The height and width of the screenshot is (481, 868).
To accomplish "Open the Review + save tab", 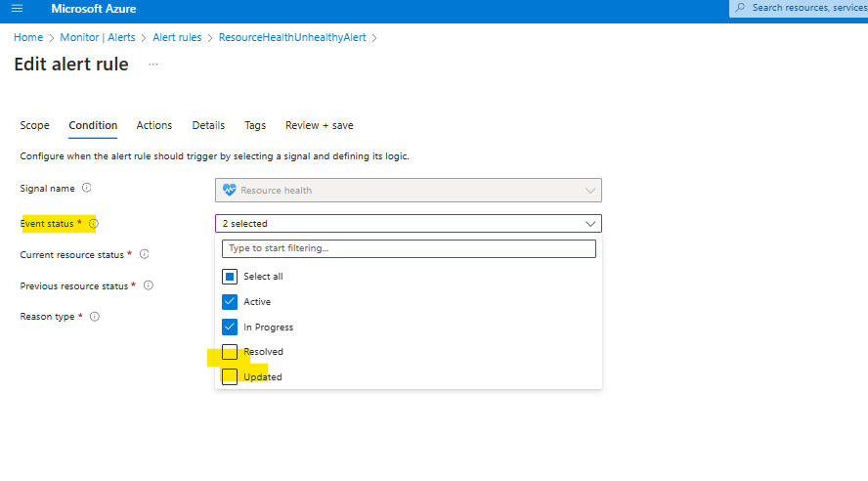I will 320,126.
